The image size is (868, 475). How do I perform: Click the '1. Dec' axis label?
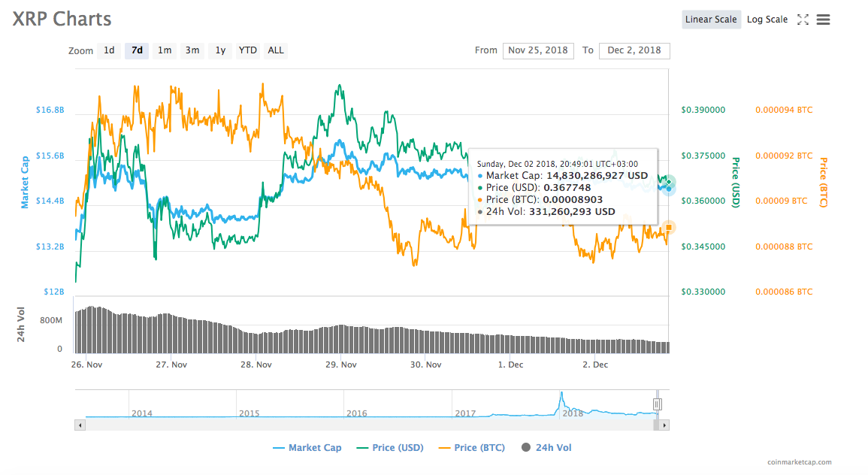[510, 365]
